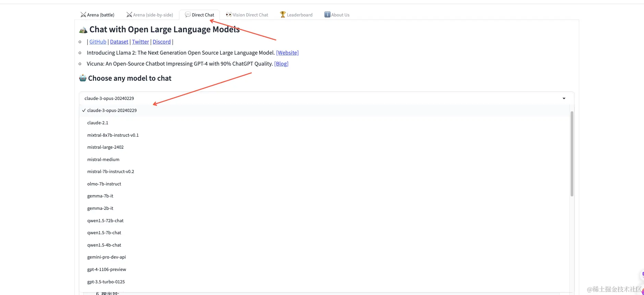Choose gemma-7b-it from the list
Viewport: 644px width, 295px height.
point(324,196)
